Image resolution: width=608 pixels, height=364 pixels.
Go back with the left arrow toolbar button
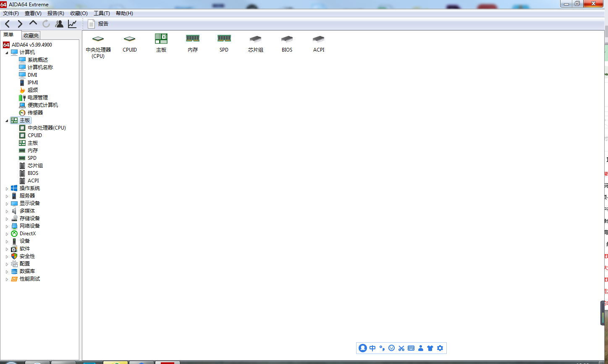tap(7, 24)
